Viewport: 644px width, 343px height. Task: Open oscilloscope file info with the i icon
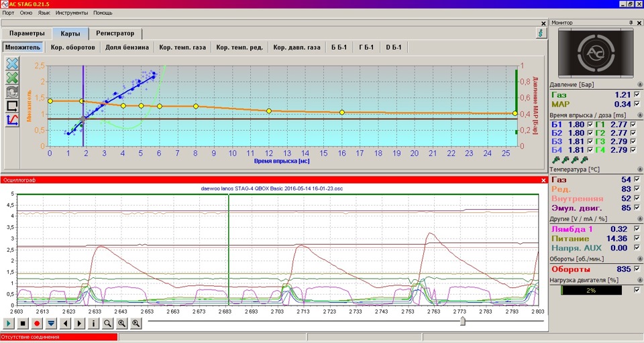click(93, 324)
